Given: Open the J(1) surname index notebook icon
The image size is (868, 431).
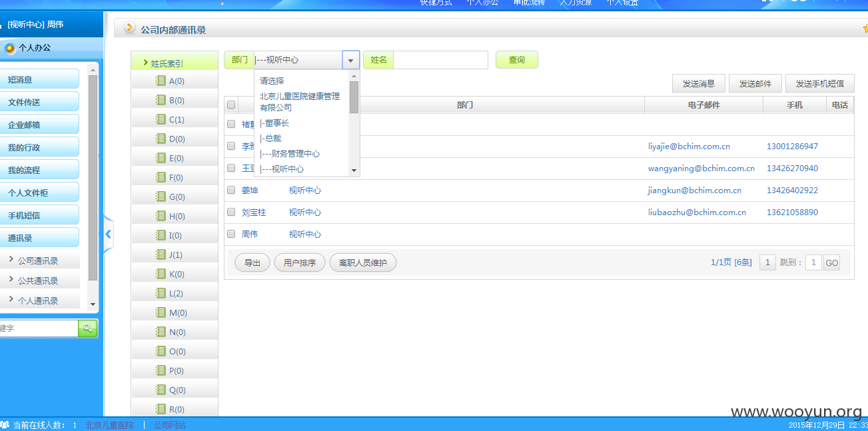Looking at the screenshot, I should coord(160,254).
